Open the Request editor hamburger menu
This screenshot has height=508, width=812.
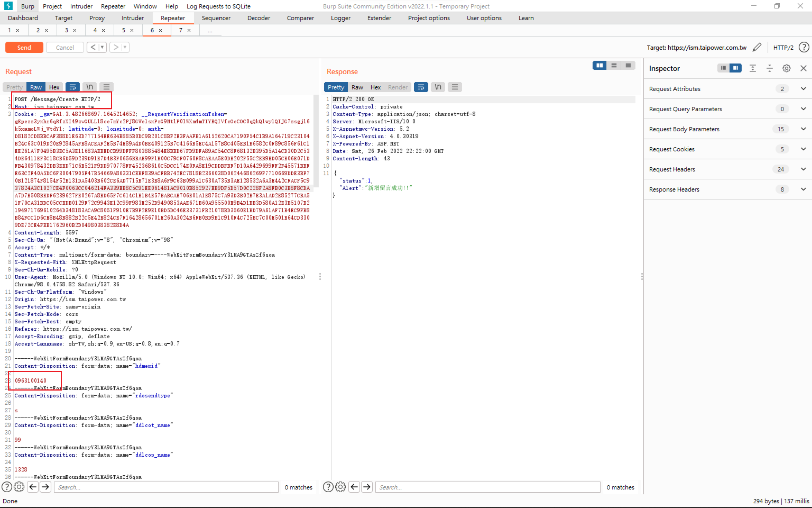point(107,87)
